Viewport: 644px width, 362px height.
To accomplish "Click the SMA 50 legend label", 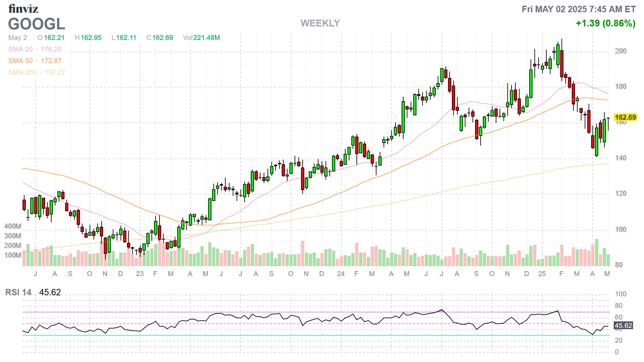I will [x=20, y=61].
